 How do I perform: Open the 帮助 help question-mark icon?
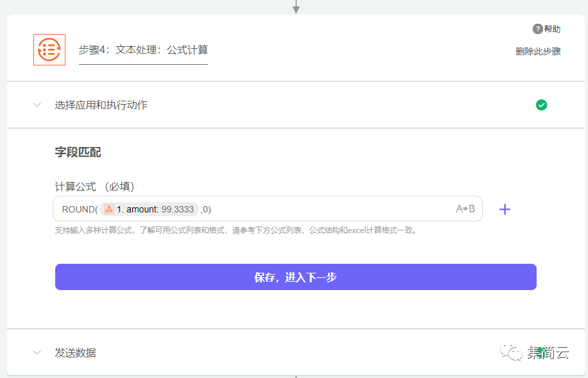coord(537,29)
